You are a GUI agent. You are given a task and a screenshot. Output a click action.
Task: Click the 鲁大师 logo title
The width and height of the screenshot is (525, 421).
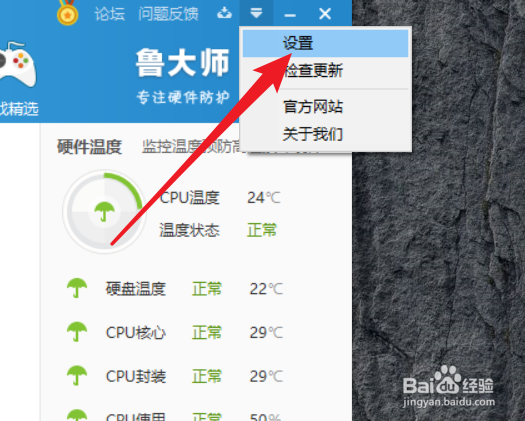click(x=183, y=63)
